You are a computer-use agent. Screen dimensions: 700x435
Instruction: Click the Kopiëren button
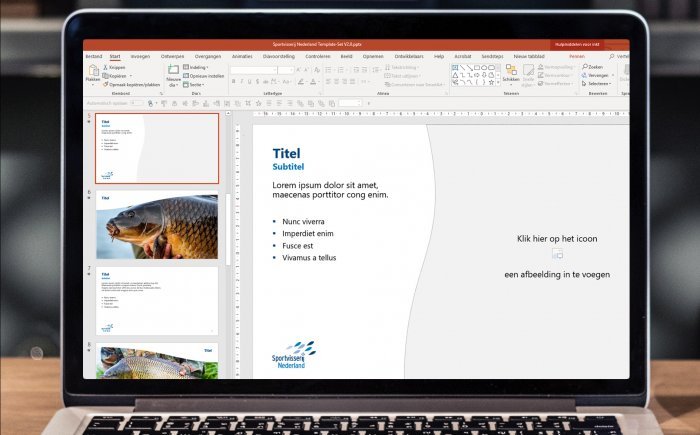[107, 76]
